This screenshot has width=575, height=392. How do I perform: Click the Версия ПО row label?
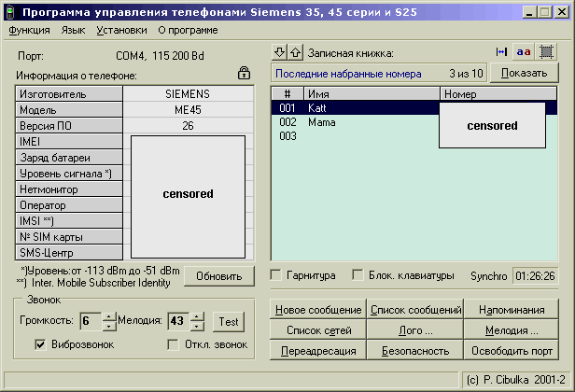[69, 126]
